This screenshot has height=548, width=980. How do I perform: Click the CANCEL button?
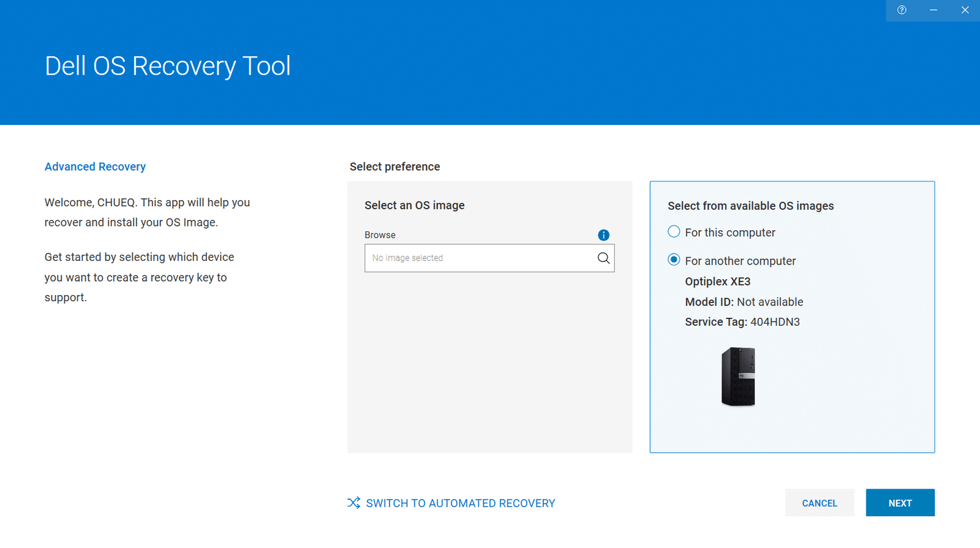pyautogui.click(x=820, y=503)
